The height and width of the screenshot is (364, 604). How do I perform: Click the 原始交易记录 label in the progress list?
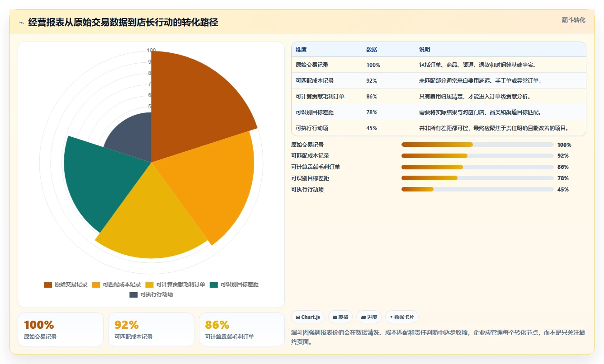point(307,145)
